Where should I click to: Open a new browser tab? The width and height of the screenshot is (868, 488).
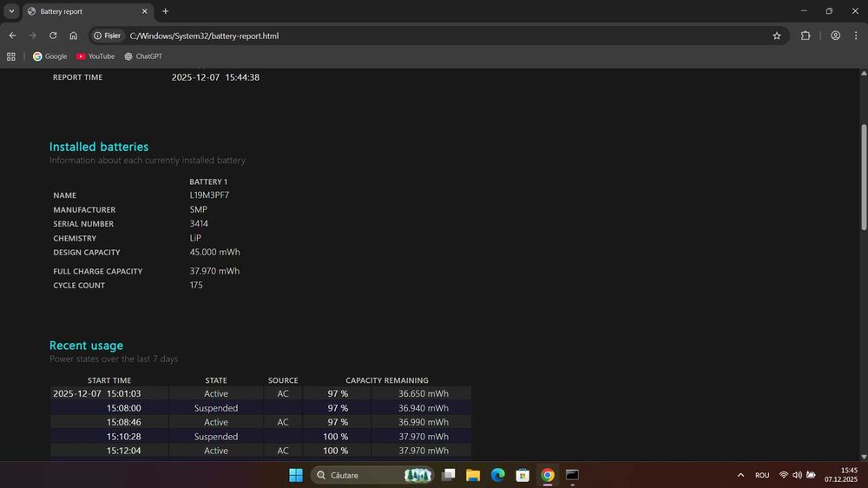(x=166, y=11)
